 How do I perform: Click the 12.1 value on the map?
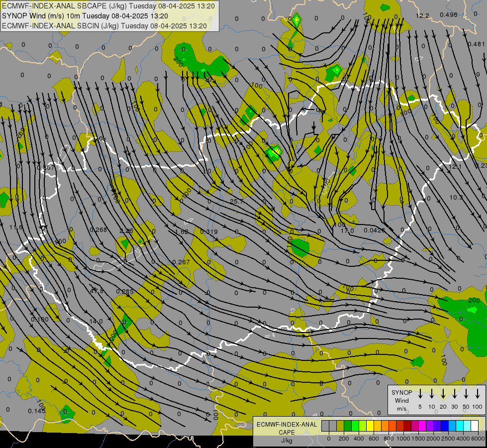(x=455, y=167)
